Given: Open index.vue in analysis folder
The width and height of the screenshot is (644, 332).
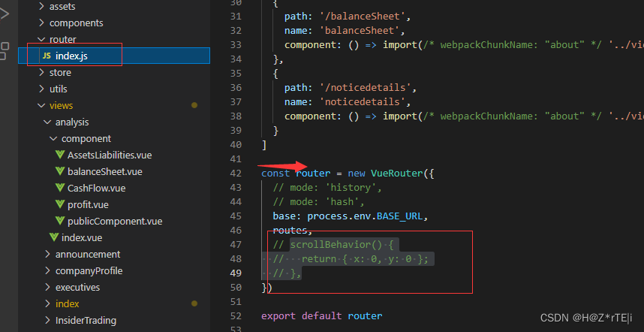Looking at the screenshot, I should [x=82, y=237].
